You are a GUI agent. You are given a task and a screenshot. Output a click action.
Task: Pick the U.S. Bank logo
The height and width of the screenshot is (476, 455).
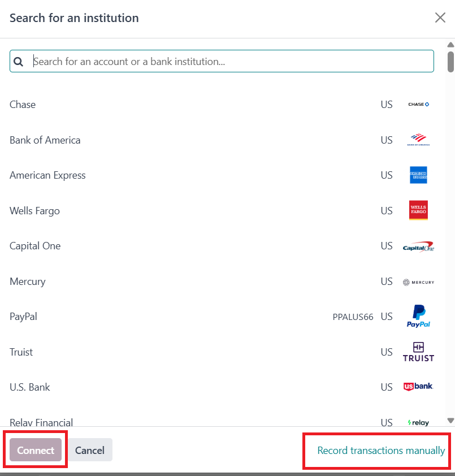click(x=418, y=387)
